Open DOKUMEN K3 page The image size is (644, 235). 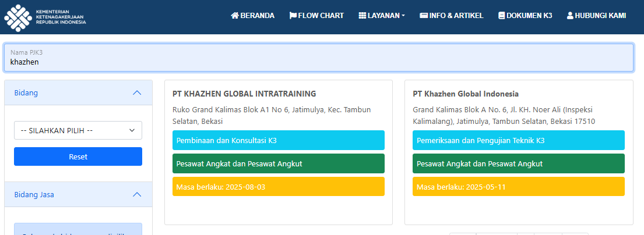(x=525, y=16)
